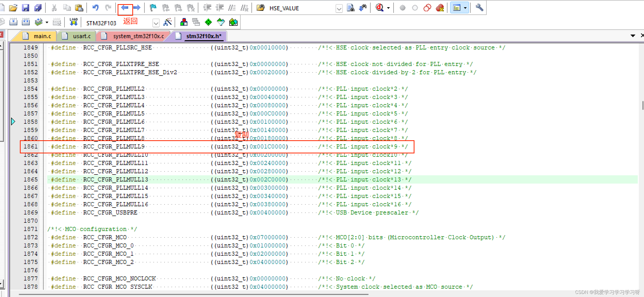Click the Find in Files folder button
The width and height of the screenshot is (644, 297).
pyautogui.click(x=260, y=8)
